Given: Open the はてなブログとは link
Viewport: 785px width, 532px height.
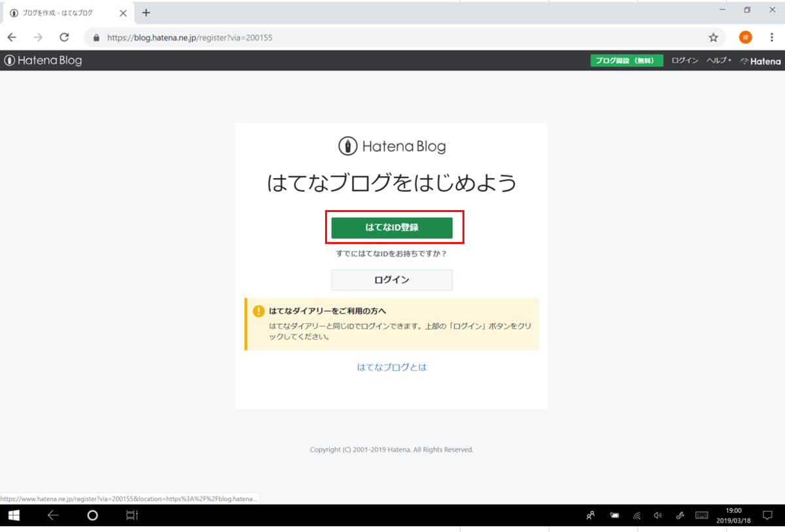Looking at the screenshot, I should 392,367.
